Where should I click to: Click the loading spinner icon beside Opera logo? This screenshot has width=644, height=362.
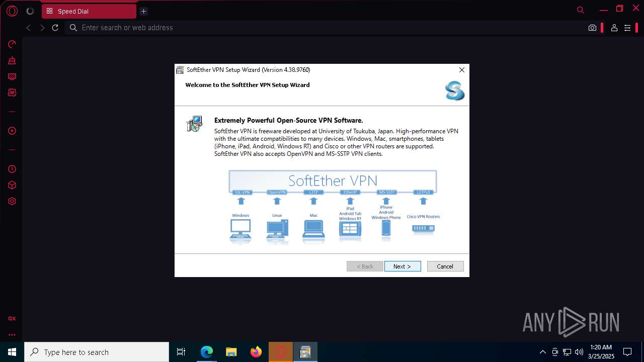(30, 11)
